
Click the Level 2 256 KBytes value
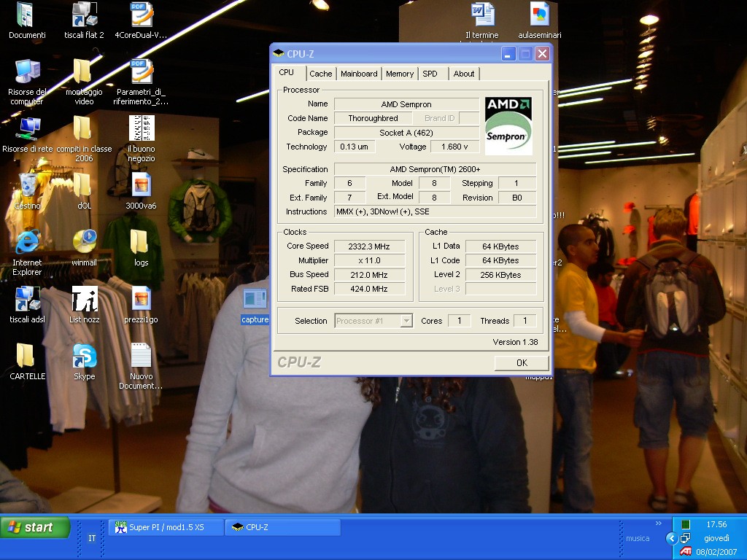click(x=500, y=275)
